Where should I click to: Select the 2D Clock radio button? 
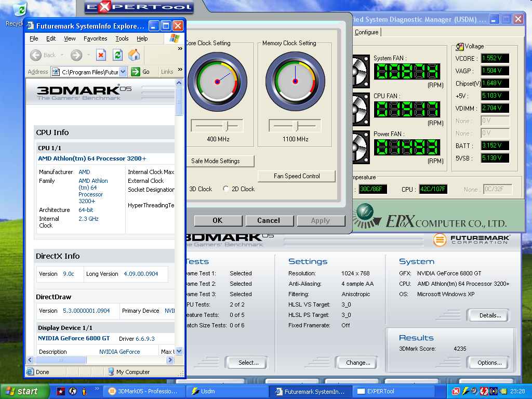click(226, 189)
